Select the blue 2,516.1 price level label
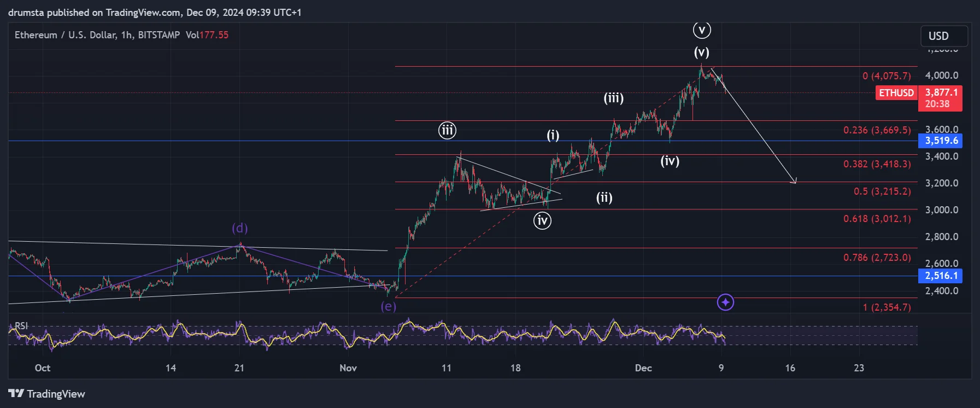The width and height of the screenshot is (980, 408). [x=941, y=276]
